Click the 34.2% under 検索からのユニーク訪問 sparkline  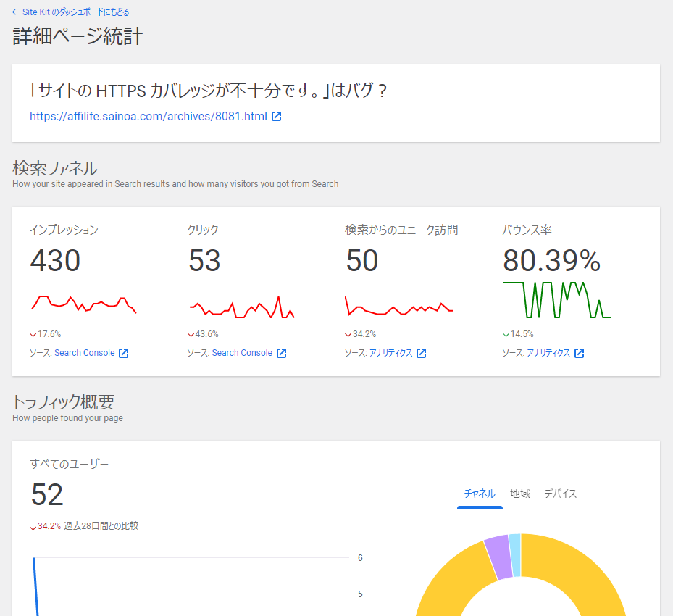pyautogui.click(x=361, y=334)
